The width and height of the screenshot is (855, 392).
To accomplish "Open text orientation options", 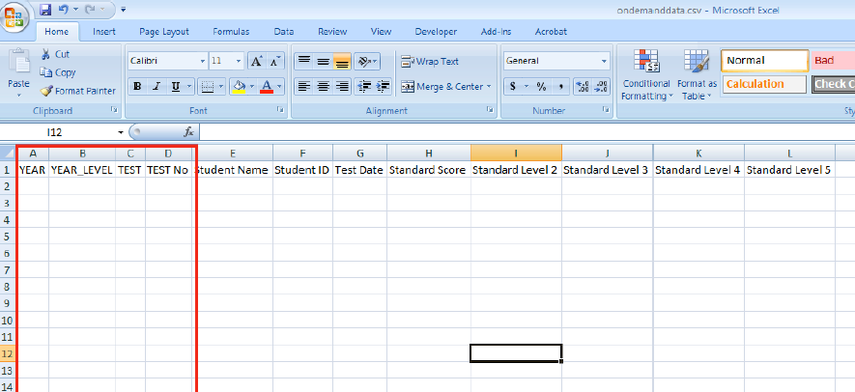I will 366,61.
